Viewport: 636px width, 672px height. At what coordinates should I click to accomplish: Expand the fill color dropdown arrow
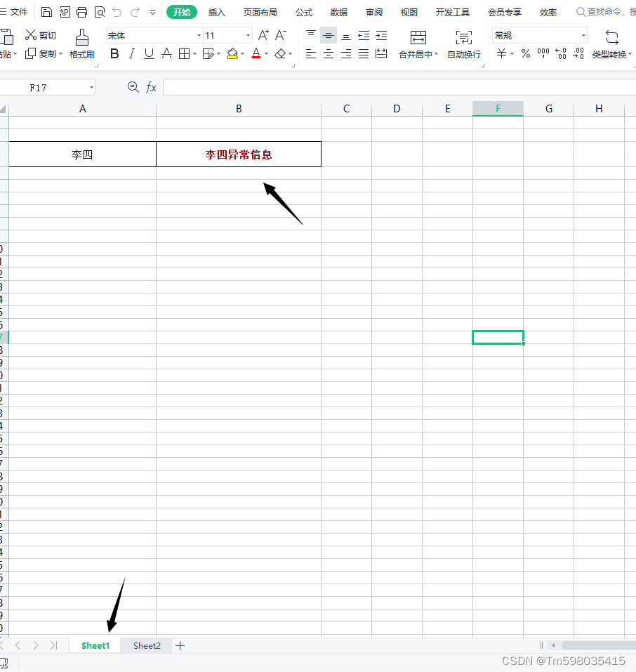tap(243, 54)
